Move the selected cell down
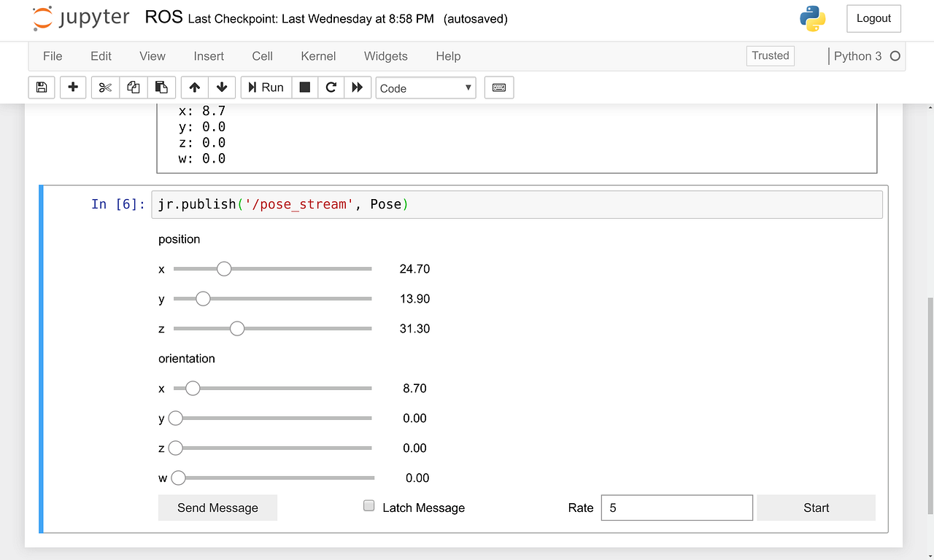934x560 pixels. 222,87
